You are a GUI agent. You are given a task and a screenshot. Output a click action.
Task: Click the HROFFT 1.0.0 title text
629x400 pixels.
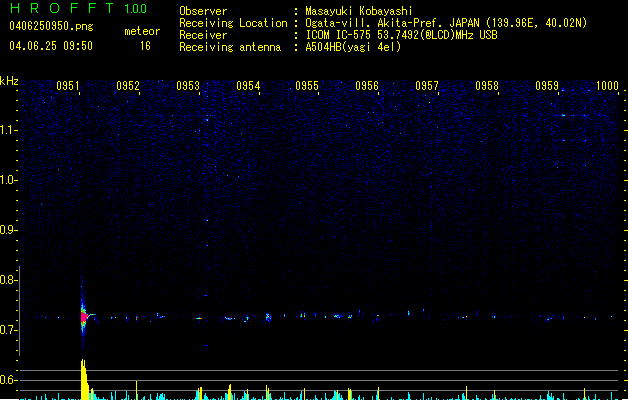[x=79, y=8]
